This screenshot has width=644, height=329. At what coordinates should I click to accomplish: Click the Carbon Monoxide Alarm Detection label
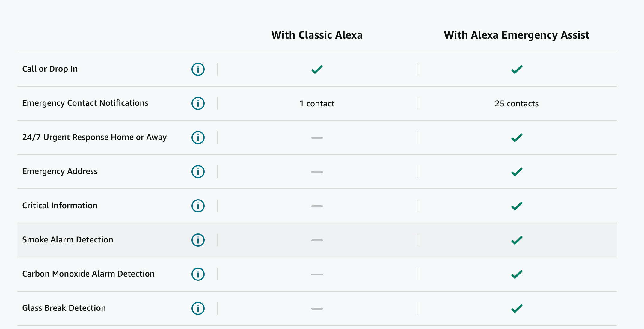tap(88, 274)
